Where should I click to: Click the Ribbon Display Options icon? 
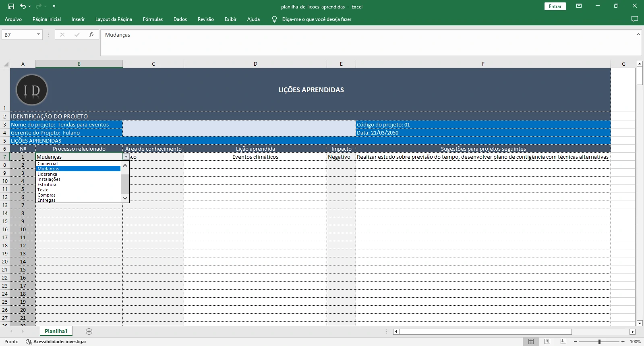click(x=579, y=6)
